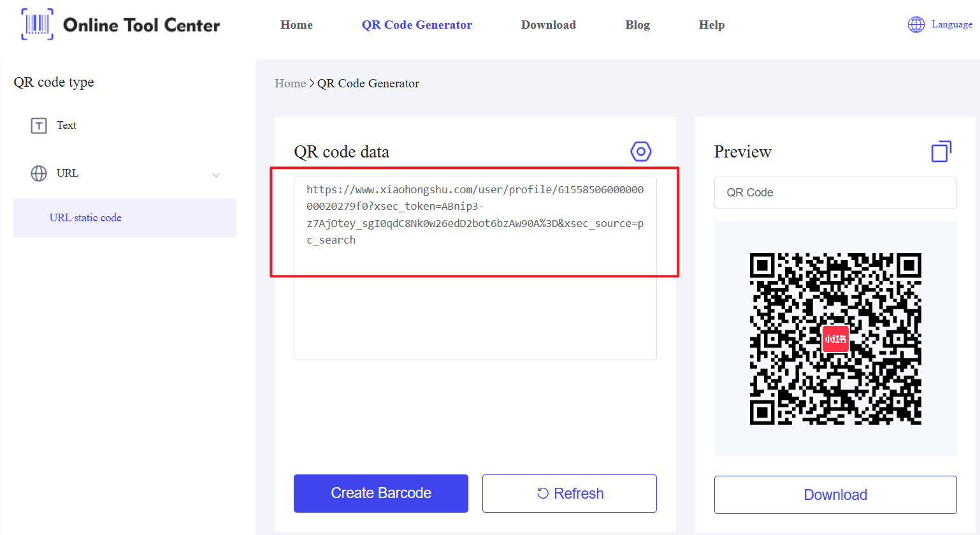Screen dimensions: 980x535
Task: Click the Text type icon in sidebar
Action: click(x=39, y=126)
